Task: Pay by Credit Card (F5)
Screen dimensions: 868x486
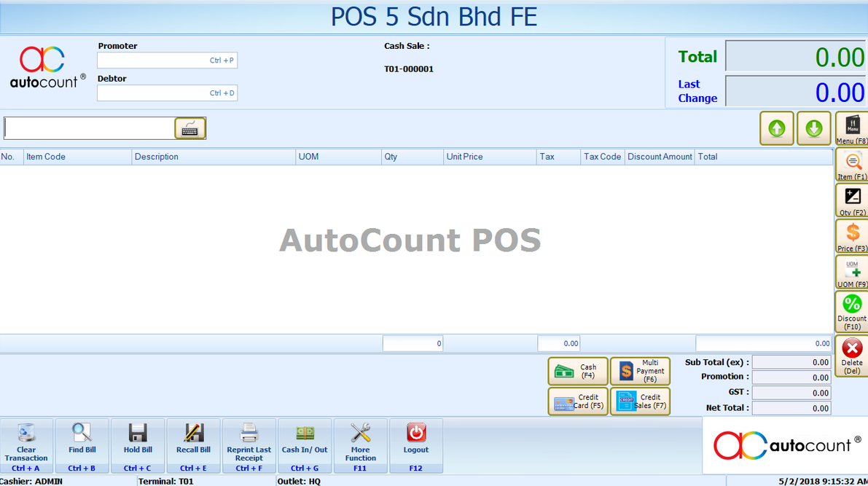Action: point(578,401)
